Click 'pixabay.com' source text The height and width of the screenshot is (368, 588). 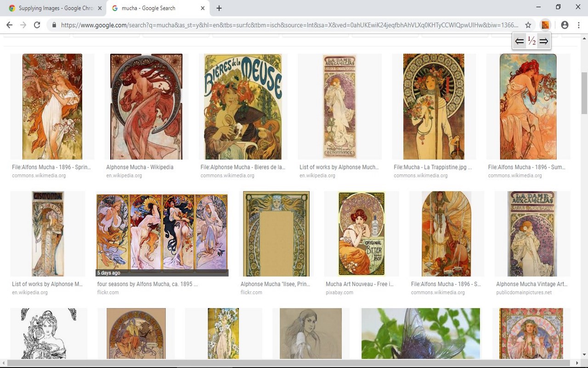pyautogui.click(x=339, y=293)
